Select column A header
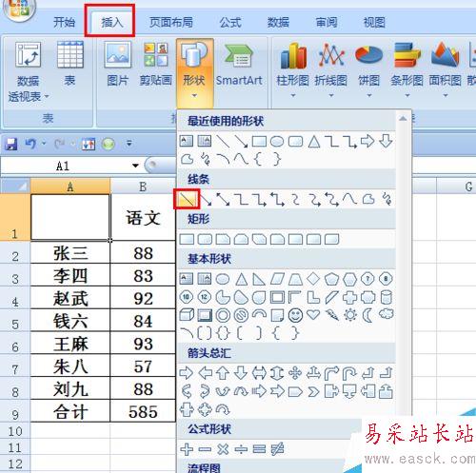This screenshot has height=473, width=476. coord(70,187)
